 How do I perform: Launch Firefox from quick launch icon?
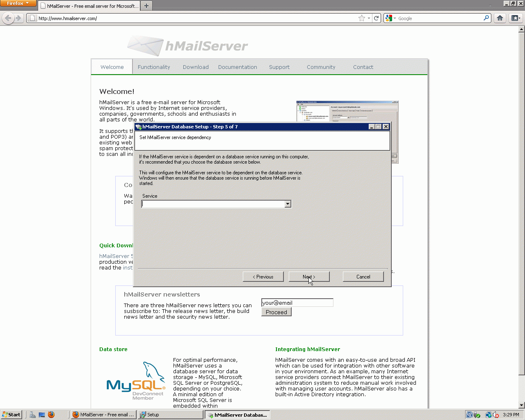coord(51,415)
